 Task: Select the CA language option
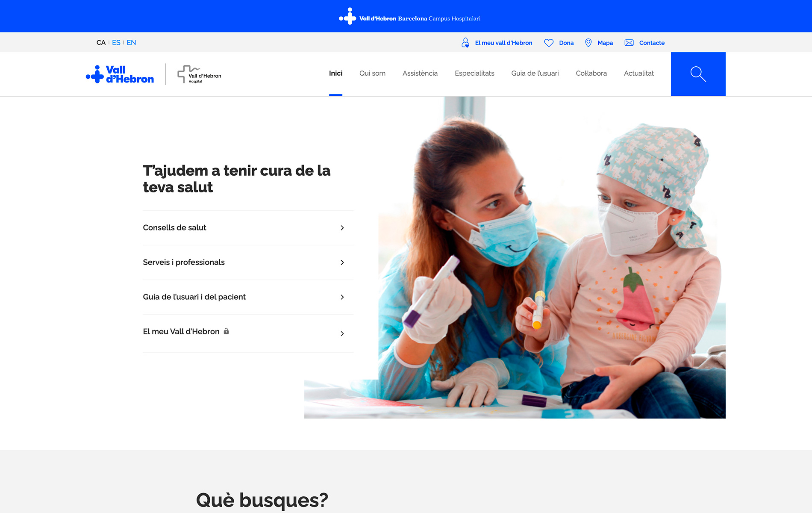(101, 43)
